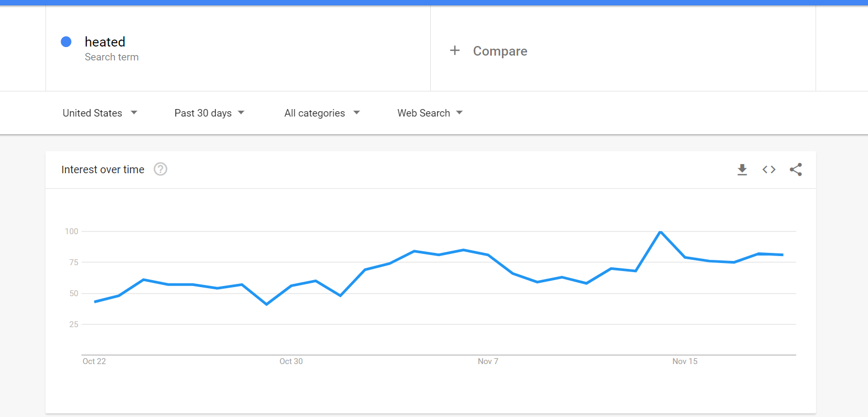
Task: Click the peak point on the chart line
Action: coord(661,232)
